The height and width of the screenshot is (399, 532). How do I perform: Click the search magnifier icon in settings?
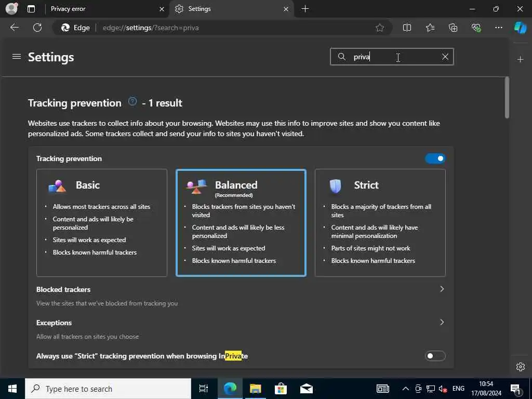342,57
